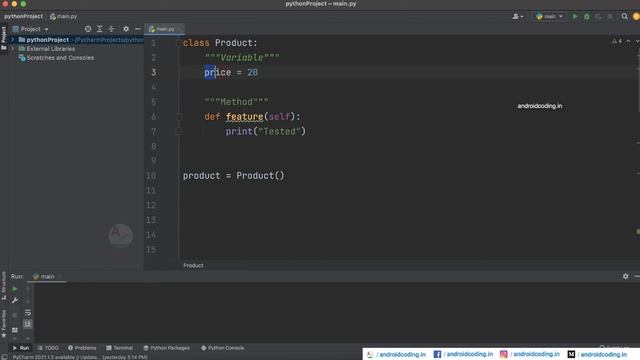Select External Libraries tree row
Image resolution: width=640 pixels, height=360 pixels.
click(x=76, y=49)
